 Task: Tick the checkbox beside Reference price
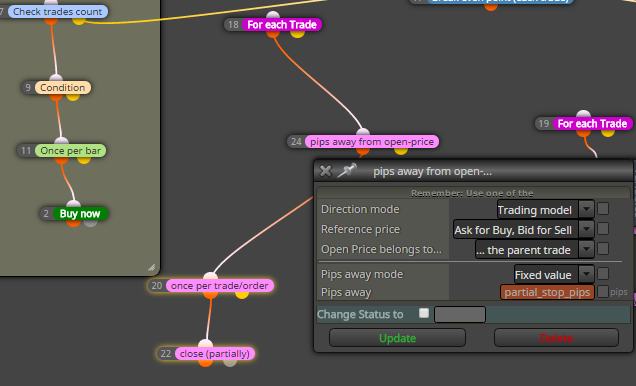tap(603, 228)
